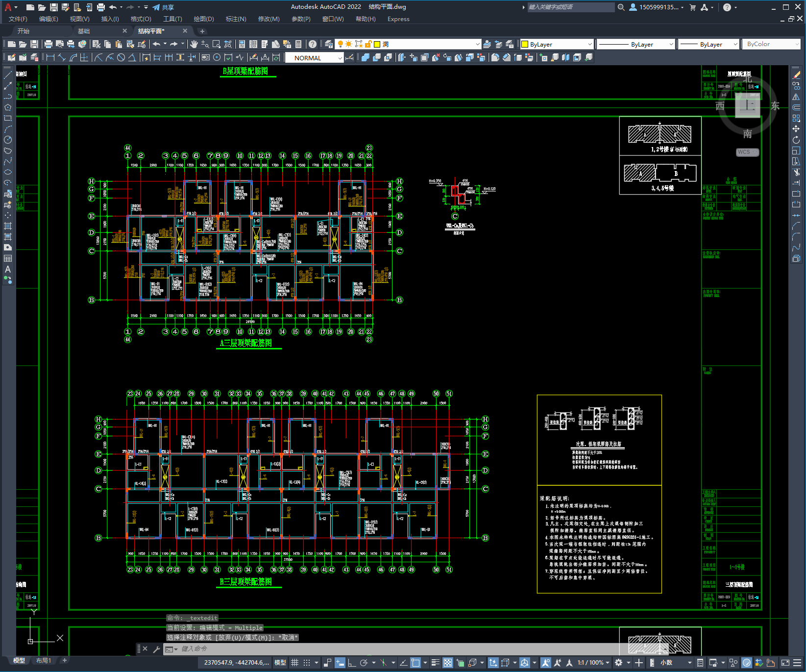
Task: Toggle snap mode in status bar
Action: pos(307,663)
